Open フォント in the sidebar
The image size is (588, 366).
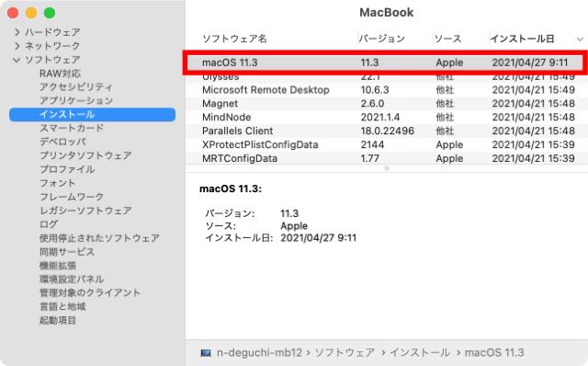(58, 183)
